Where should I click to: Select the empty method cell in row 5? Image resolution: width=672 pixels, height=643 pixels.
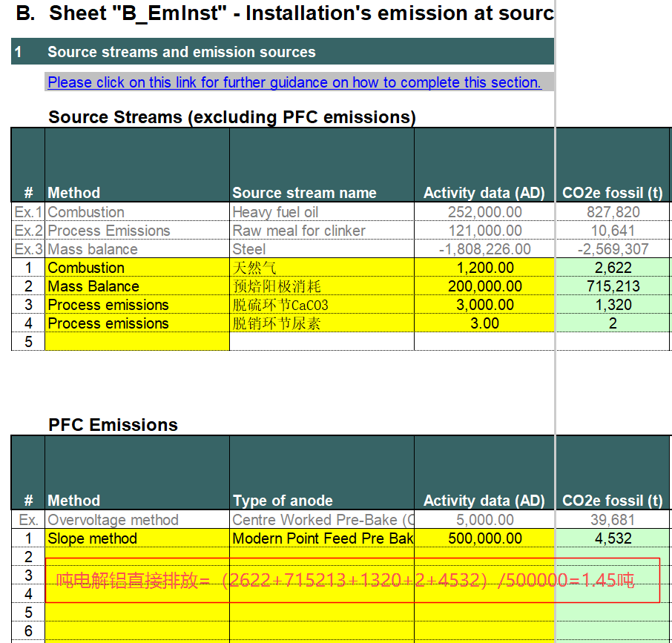coord(137,341)
